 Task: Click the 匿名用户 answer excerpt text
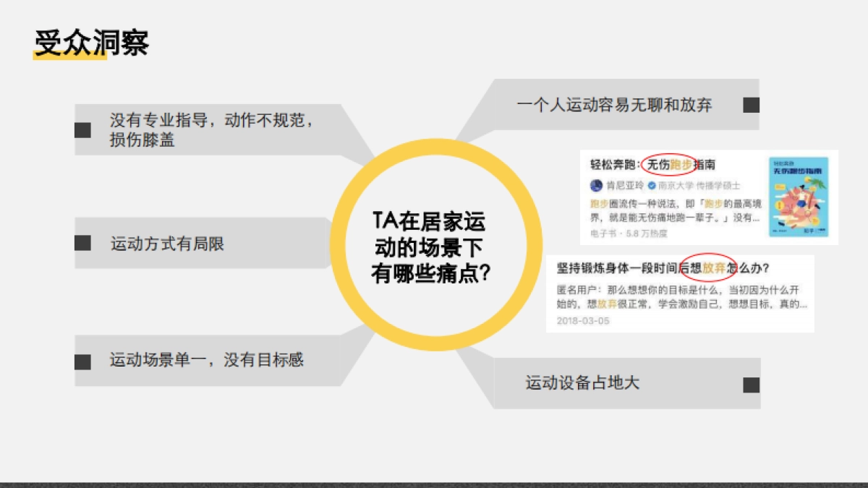coord(681,296)
